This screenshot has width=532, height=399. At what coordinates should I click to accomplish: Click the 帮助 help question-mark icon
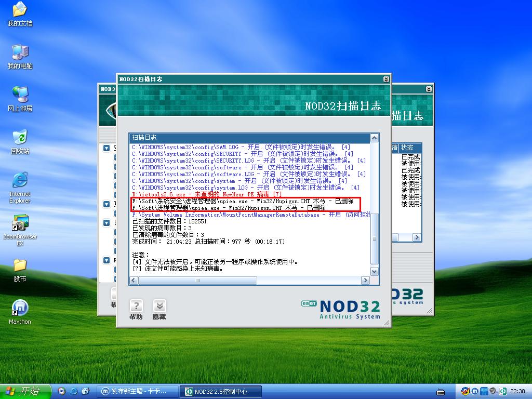point(136,306)
